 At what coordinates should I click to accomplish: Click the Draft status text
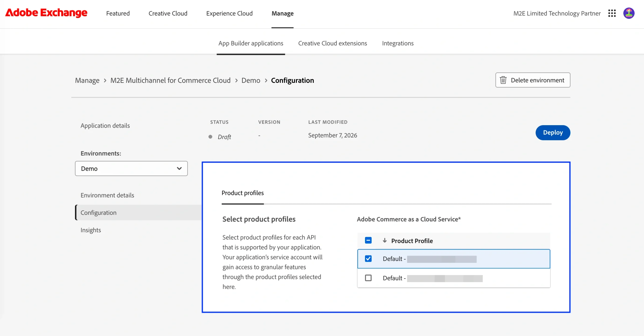(224, 137)
